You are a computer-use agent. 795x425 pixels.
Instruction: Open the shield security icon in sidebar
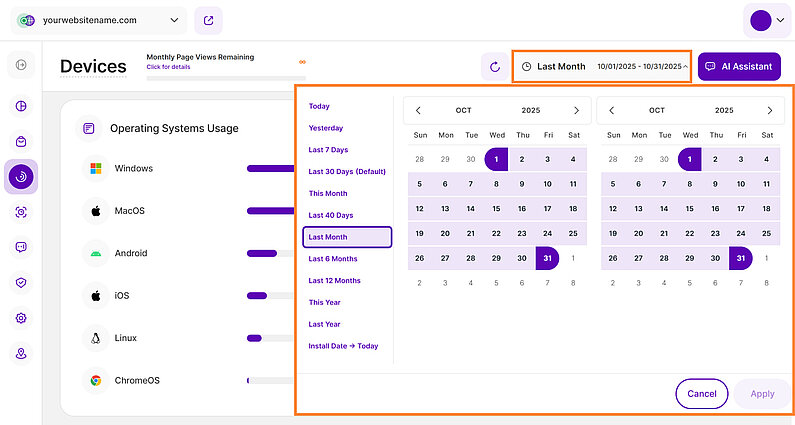(x=21, y=283)
